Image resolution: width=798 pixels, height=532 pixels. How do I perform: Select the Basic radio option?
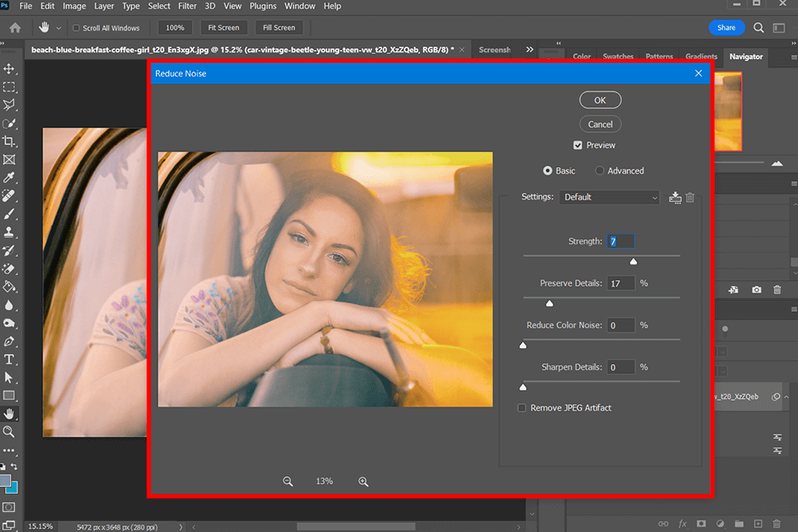[548, 170]
